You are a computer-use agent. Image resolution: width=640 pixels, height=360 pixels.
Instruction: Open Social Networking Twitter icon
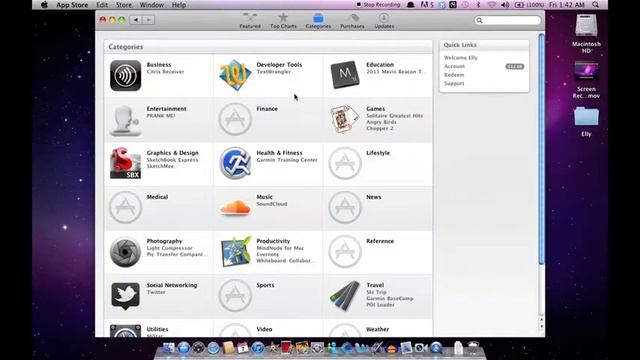pos(125,296)
